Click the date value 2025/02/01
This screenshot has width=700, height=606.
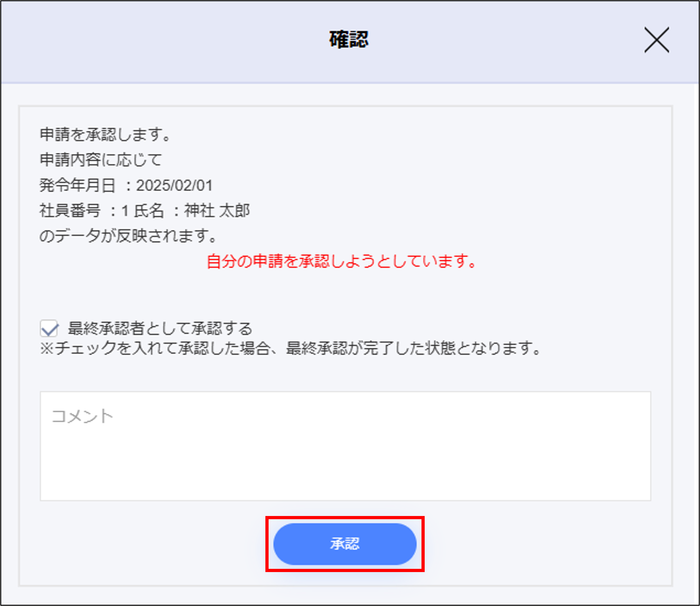[x=174, y=185]
